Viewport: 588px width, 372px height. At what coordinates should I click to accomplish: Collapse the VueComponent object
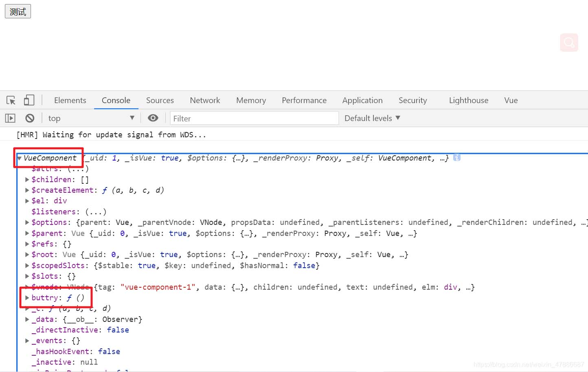point(20,158)
